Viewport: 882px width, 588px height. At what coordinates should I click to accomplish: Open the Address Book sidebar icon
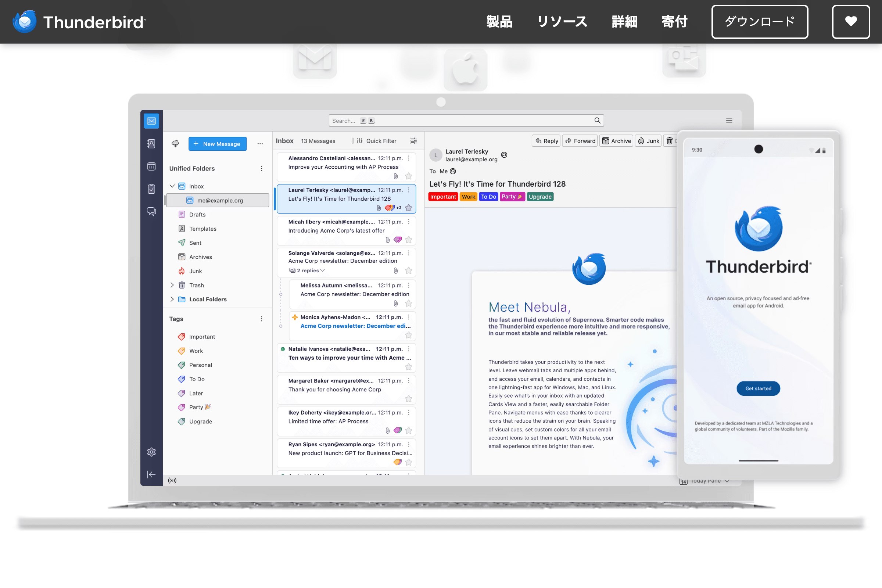[x=151, y=144]
